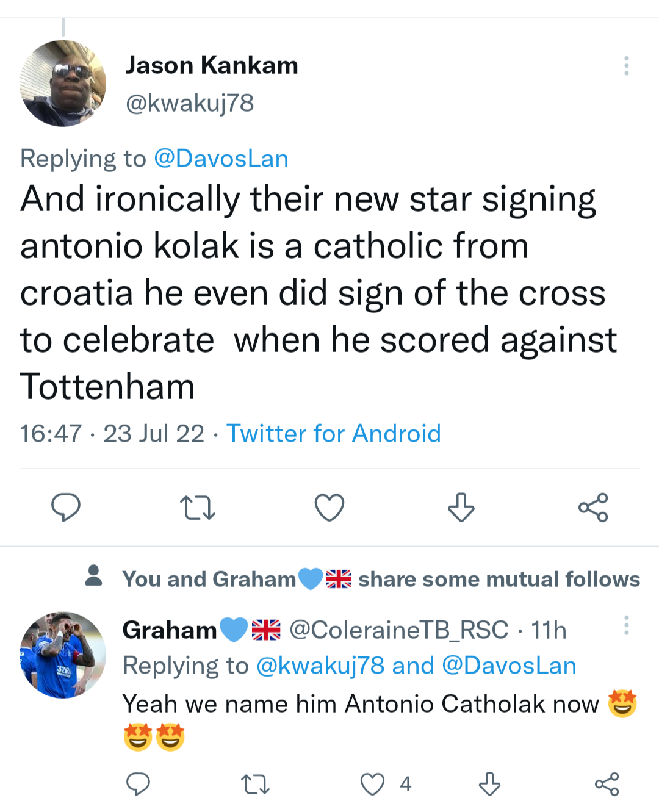View mutual follows person icon
Viewport: 659px width, 812px height.
click(x=94, y=575)
